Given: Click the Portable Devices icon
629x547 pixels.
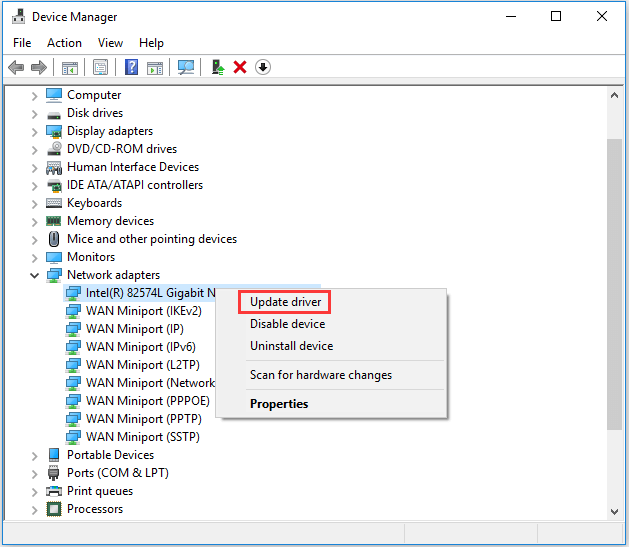Looking at the screenshot, I should coord(54,455).
